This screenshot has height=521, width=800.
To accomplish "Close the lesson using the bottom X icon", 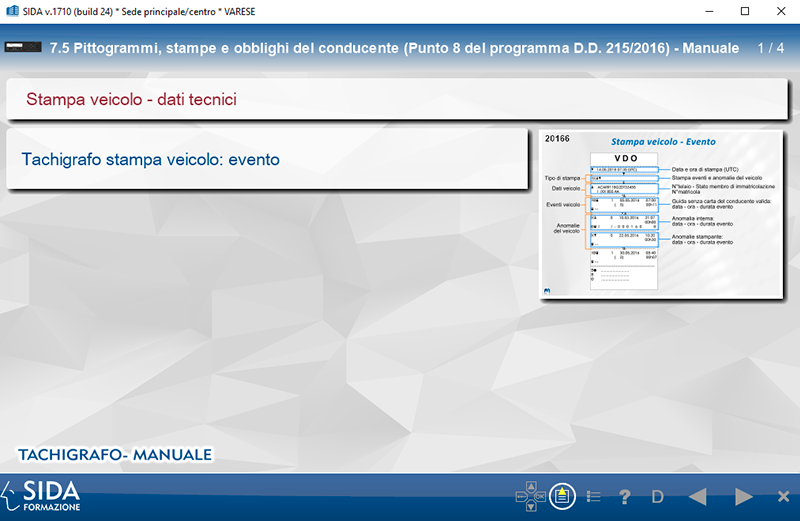I will (783, 496).
